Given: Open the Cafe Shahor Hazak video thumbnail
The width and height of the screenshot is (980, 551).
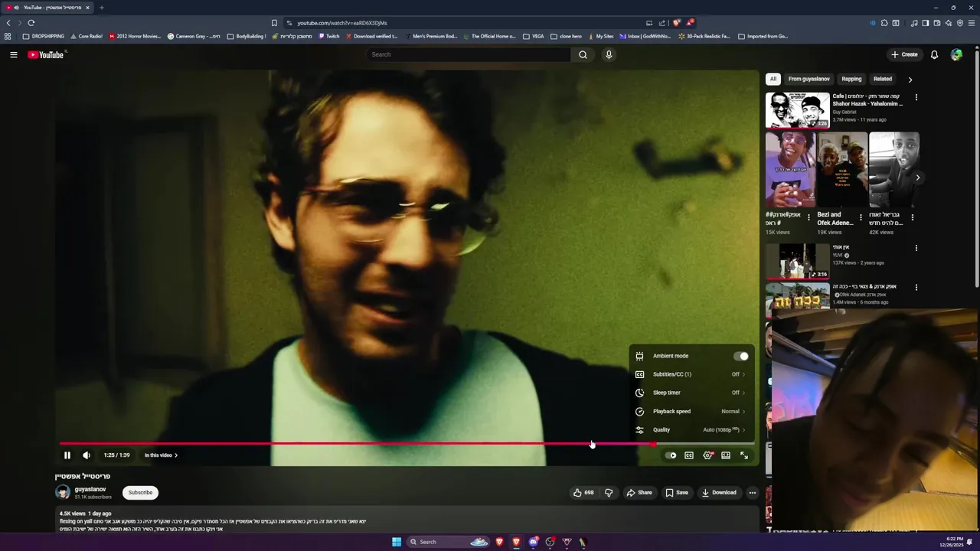Looking at the screenshot, I should pos(798,110).
